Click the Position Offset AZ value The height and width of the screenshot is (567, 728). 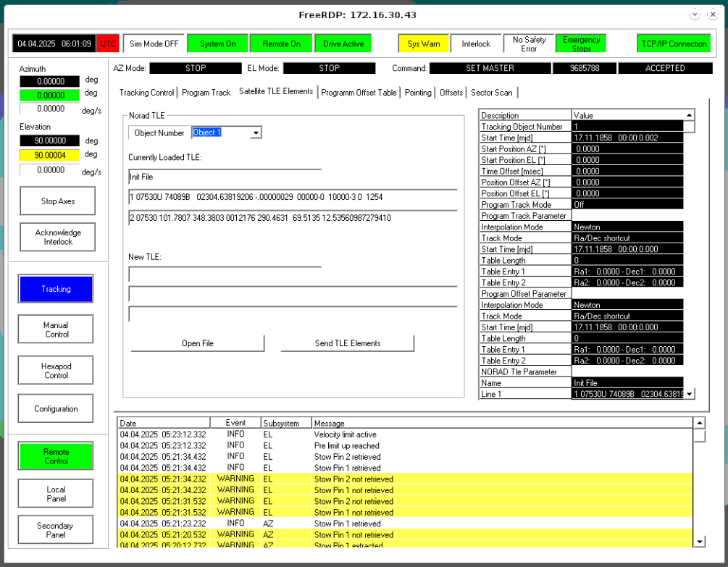click(627, 182)
